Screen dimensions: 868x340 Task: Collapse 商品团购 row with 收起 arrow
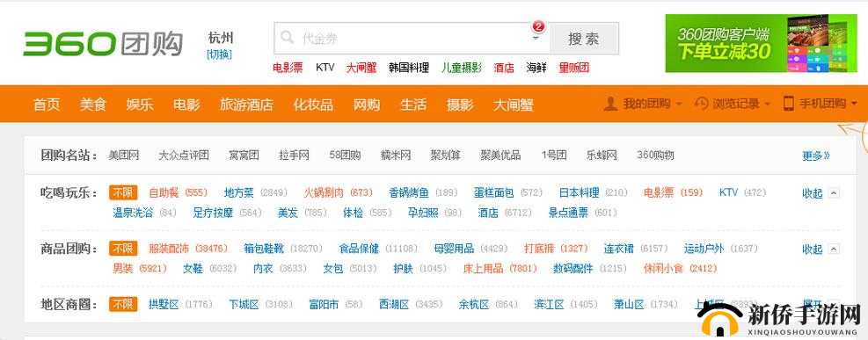[835, 249]
